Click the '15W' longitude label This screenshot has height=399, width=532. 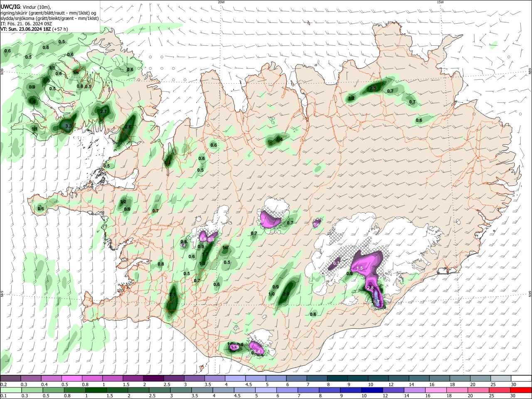pos(440,2)
